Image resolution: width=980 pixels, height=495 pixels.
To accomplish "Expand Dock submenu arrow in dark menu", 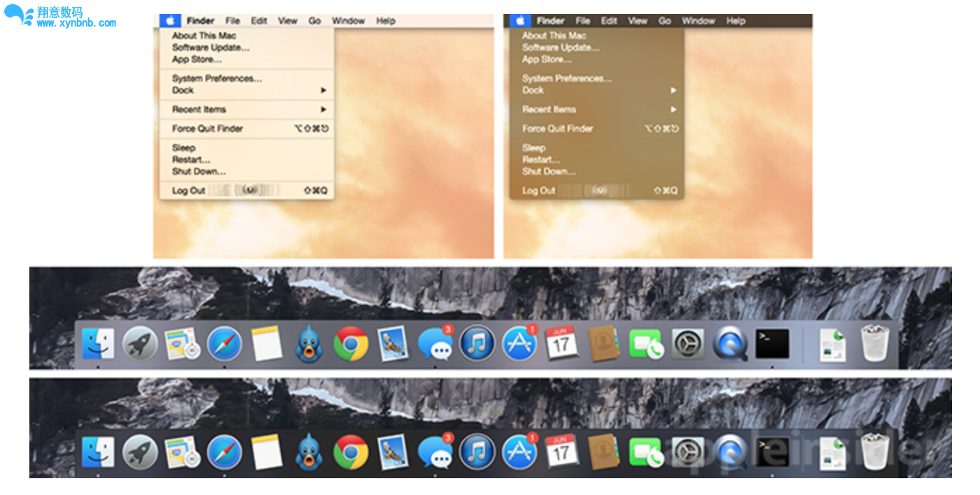I will [x=674, y=90].
